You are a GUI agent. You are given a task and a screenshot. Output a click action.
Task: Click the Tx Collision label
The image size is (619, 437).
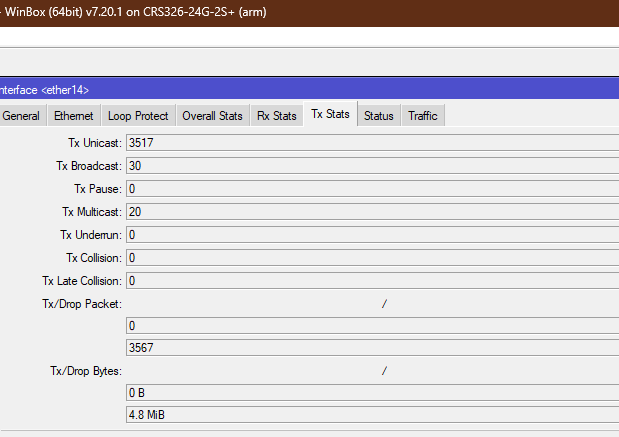(94, 258)
